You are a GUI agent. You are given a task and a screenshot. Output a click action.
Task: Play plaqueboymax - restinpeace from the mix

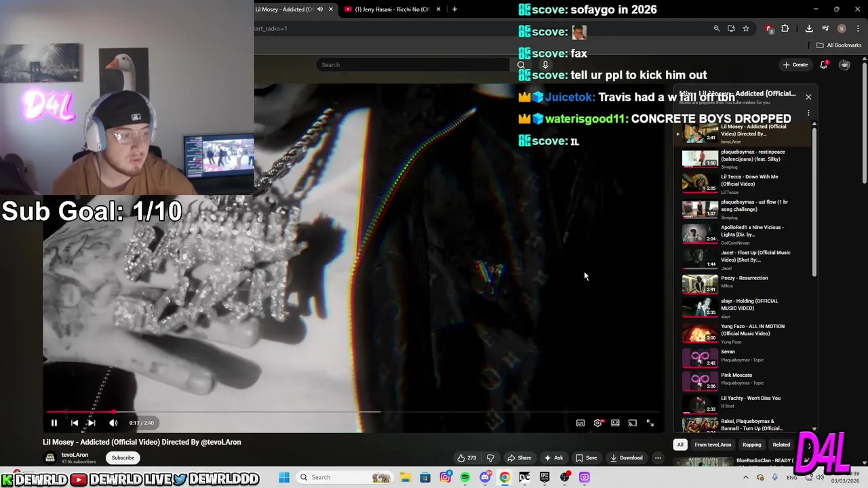pos(745,159)
